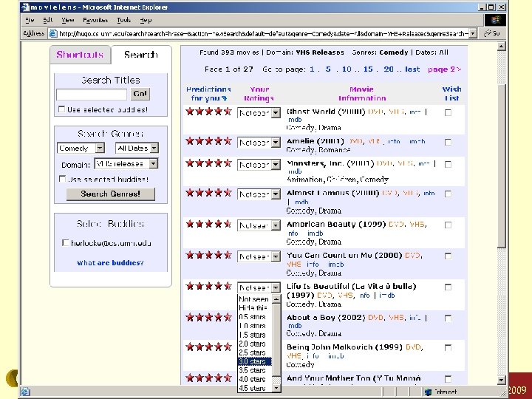Click the Windows logo throbber icon
This screenshot has height=399, width=532.
(x=495, y=20)
